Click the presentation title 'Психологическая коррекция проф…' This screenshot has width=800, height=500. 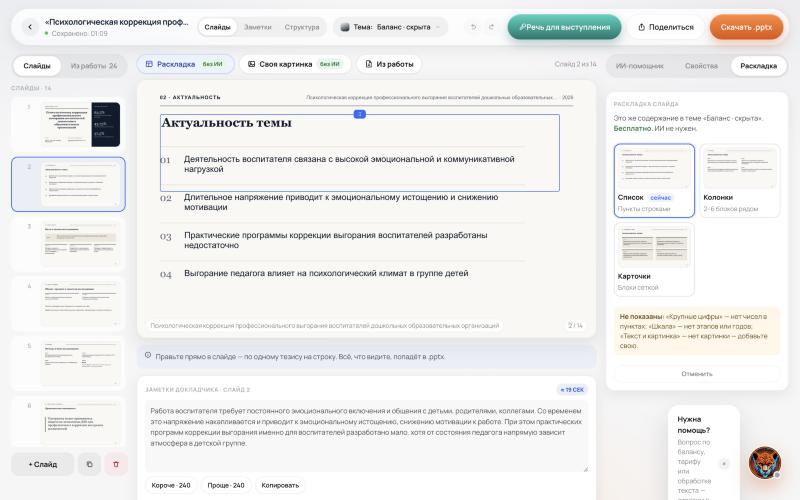point(116,22)
